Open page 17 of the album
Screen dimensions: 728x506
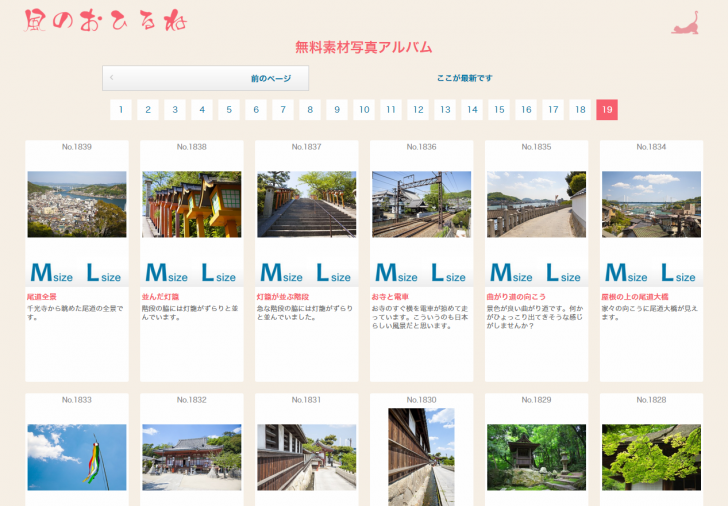tap(553, 110)
